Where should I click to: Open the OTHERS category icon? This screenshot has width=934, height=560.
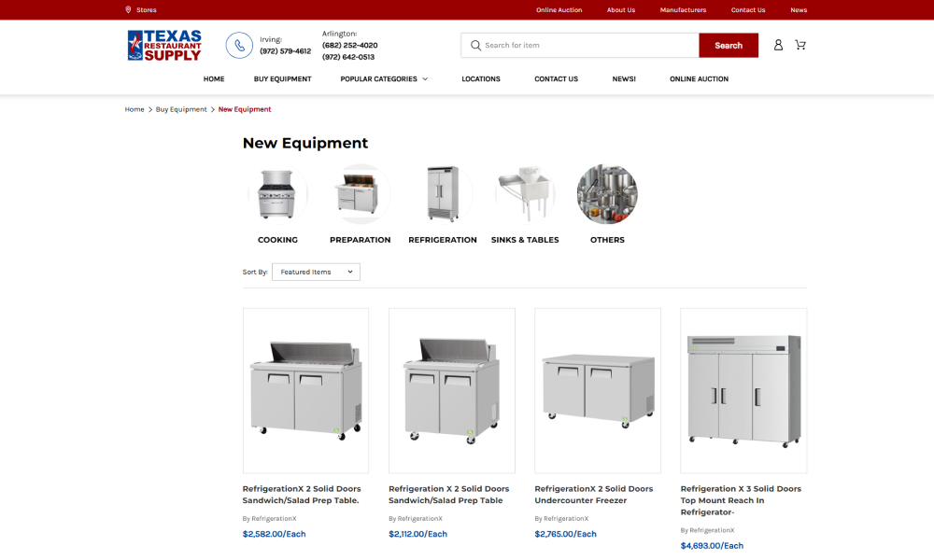(x=607, y=194)
